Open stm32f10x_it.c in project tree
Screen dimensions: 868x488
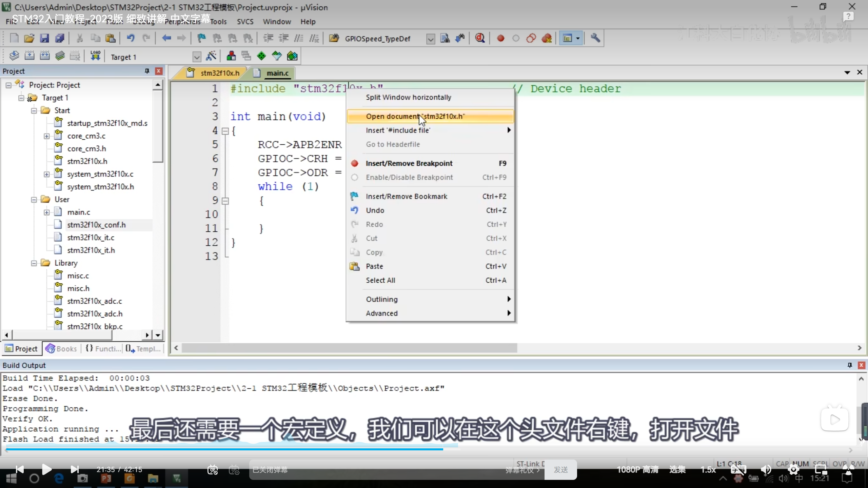(x=91, y=238)
